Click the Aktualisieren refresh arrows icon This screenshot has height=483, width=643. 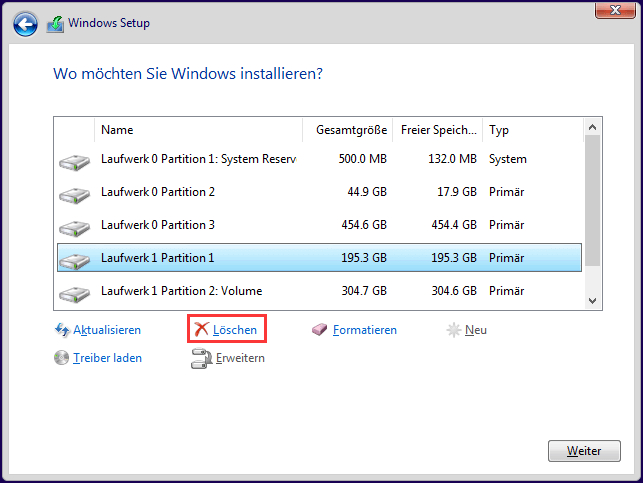[62, 330]
